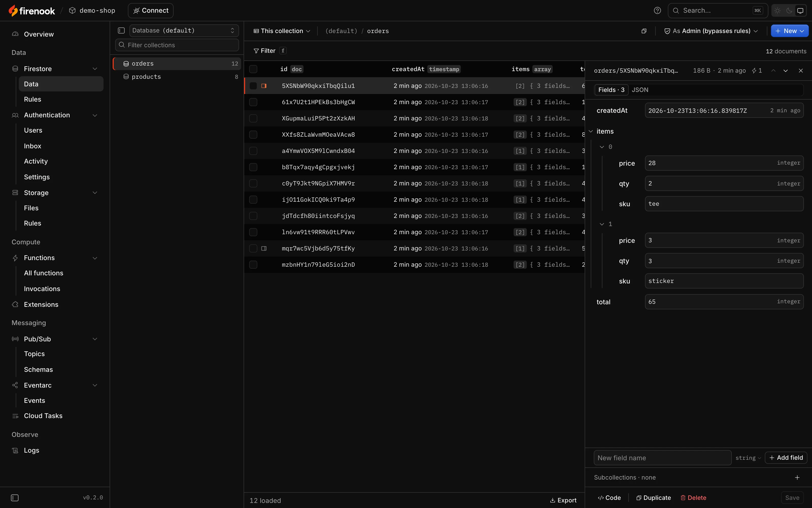812x508 pixels.
Task: Open the help question-mark icon
Action: tap(657, 11)
